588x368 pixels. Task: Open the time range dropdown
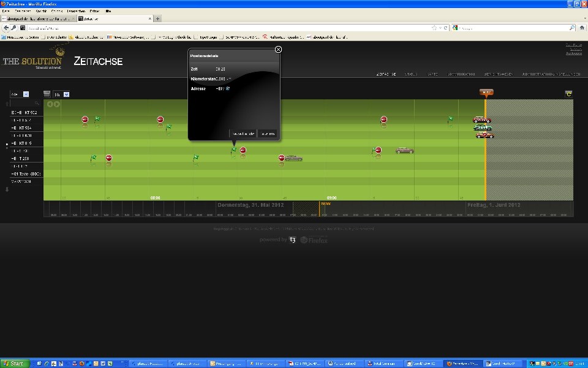[x=66, y=94]
